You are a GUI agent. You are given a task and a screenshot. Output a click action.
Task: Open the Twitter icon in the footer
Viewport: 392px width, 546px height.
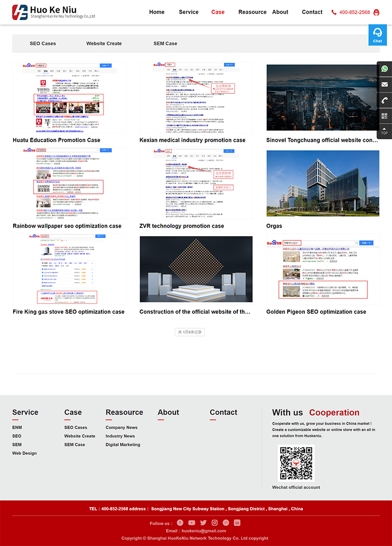pyautogui.click(x=203, y=522)
